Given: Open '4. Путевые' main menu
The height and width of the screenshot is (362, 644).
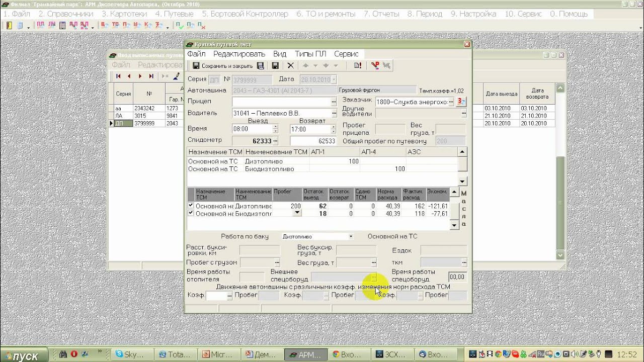Looking at the screenshot, I should tap(174, 14).
